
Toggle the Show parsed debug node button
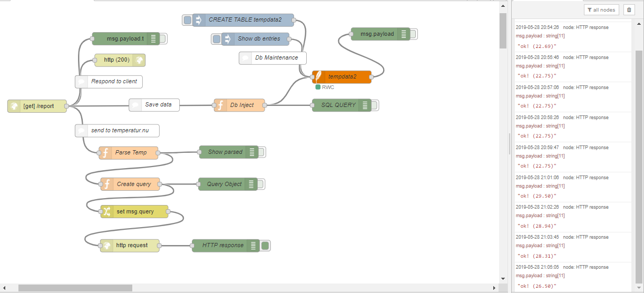pos(261,152)
